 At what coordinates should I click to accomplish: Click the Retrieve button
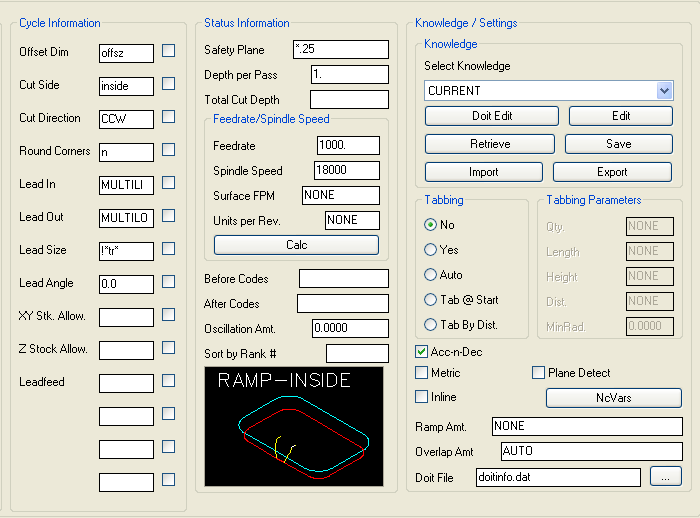tap(490, 144)
